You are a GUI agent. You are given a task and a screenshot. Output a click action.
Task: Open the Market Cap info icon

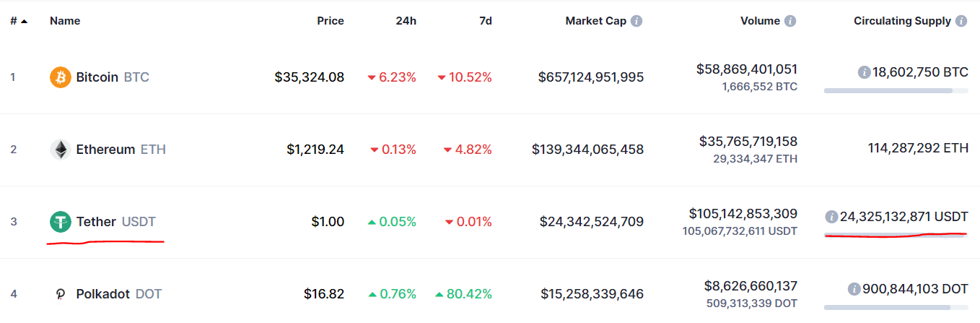click(x=636, y=21)
